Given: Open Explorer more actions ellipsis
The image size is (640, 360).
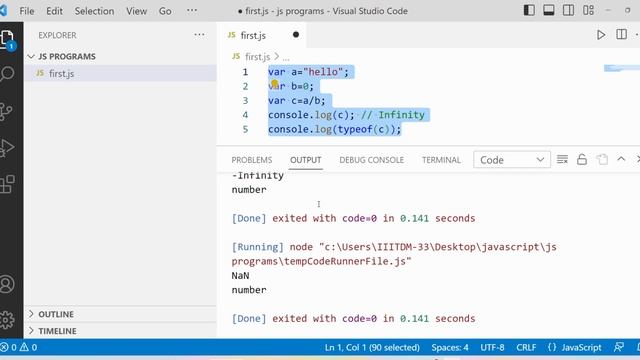Looking at the screenshot, I should (x=199, y=35).
